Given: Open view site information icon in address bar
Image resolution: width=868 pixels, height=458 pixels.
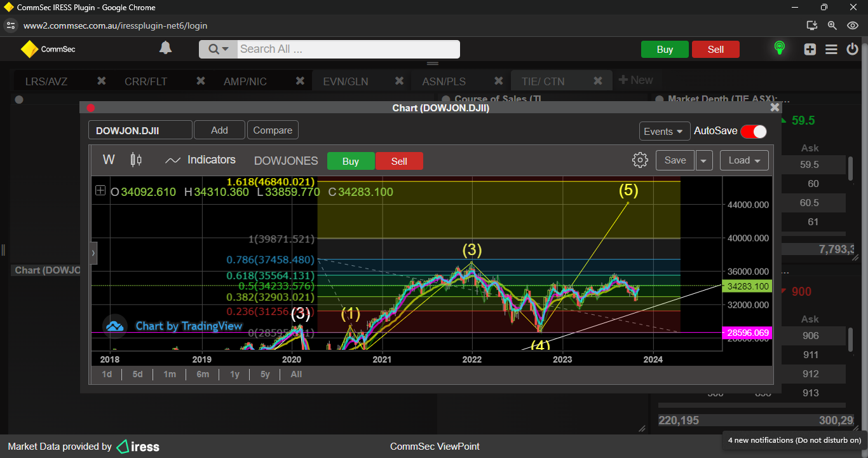Looking at the screenshot, I should click(x=10, y=25).
